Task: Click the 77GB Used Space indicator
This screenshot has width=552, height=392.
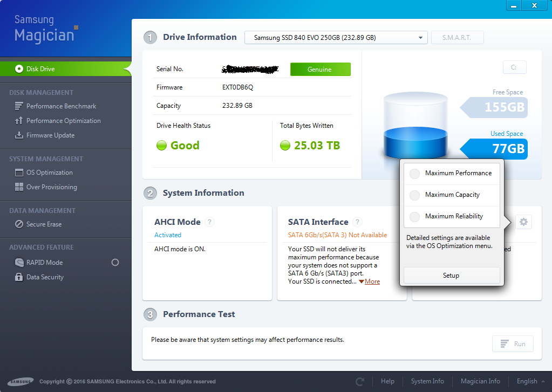Action: click(494, 149)
